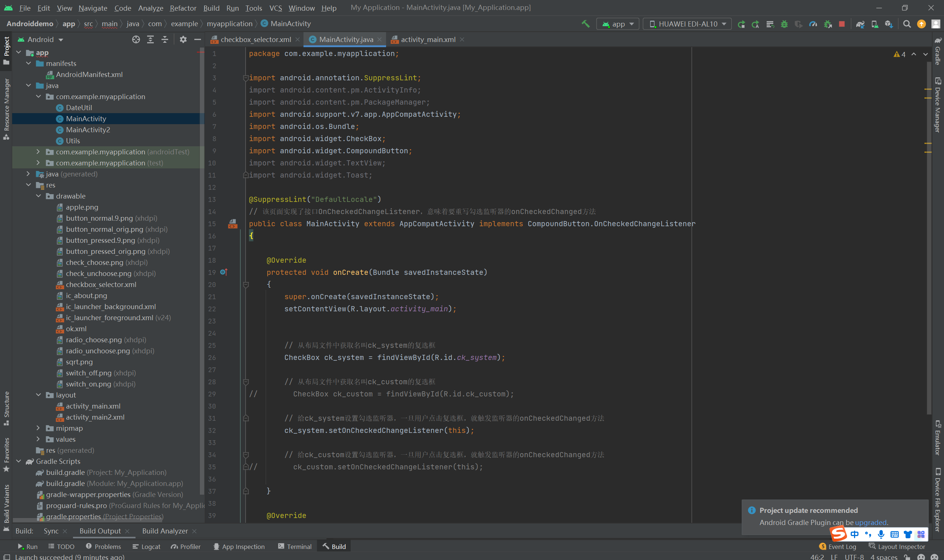Viewport: 944px width, 560px height.
Task: Click Select Opened File target icon in Project panel
Action: (x=136, y=40)
